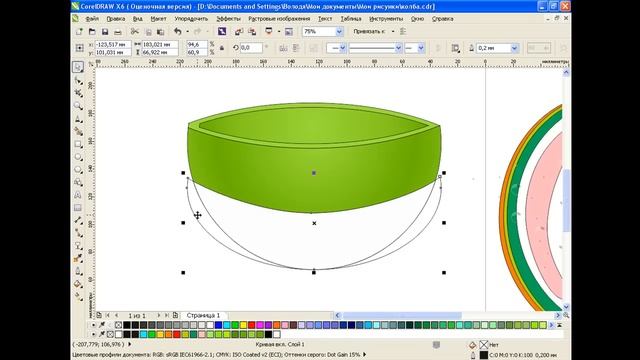640x360 pixels.
Task: Click the X position field
Action: pyautogui.click(x=113, y=44)
